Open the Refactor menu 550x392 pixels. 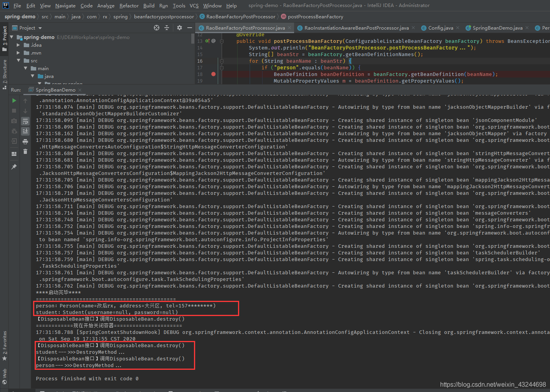point(129,5)
